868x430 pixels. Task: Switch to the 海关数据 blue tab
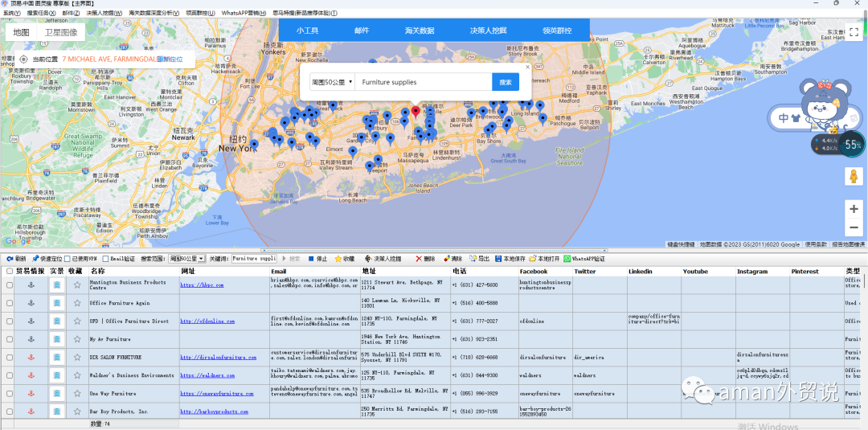coord(420,31)
